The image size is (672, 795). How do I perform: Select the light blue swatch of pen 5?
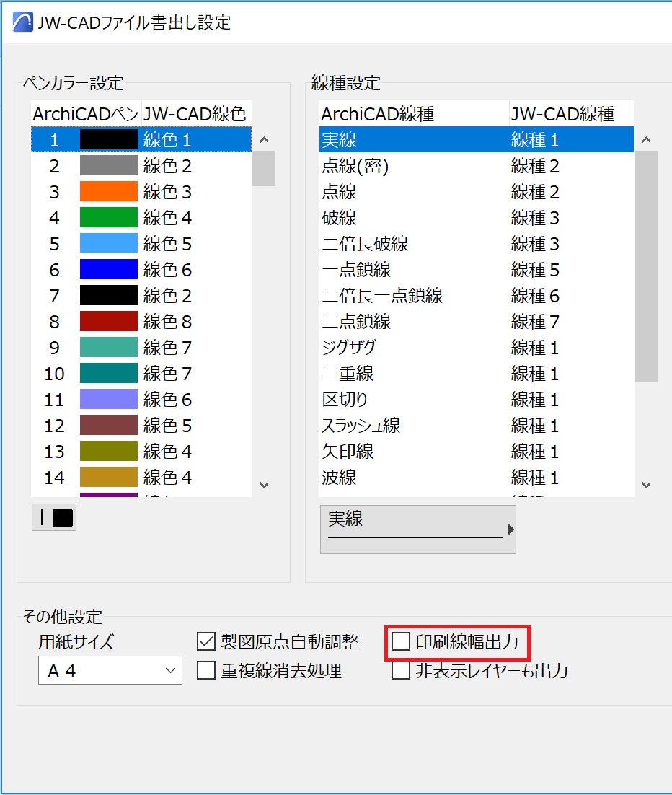pyautogui.click(x=108, y=243)
